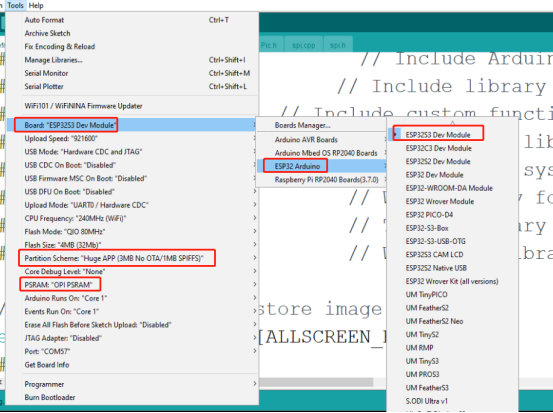Select ESP32S2 Native USB board
553x413 pixels.
coord(453,268)
